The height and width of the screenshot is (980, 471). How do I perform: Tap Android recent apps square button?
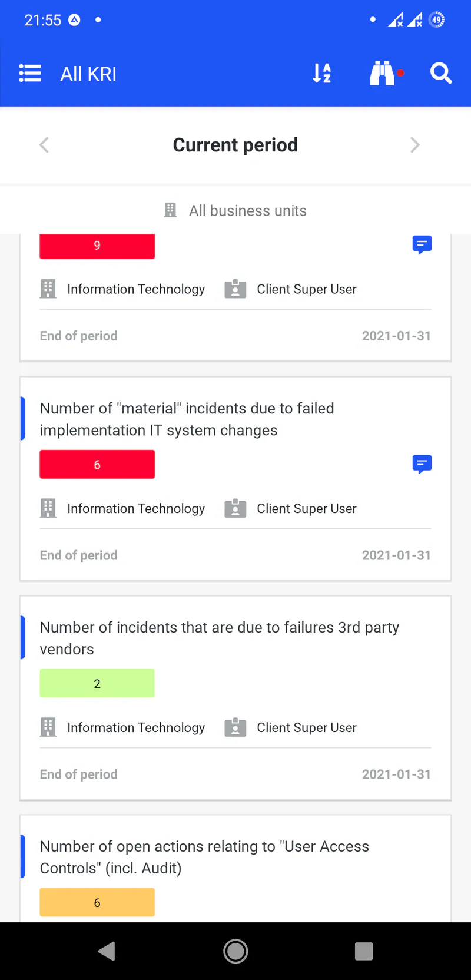[x=364, y=951]
